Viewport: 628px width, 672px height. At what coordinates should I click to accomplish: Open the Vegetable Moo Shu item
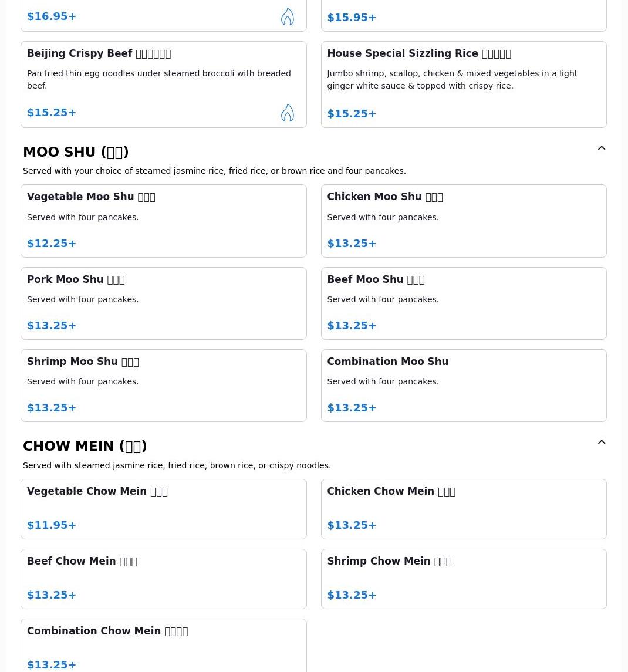click(163, 221)
